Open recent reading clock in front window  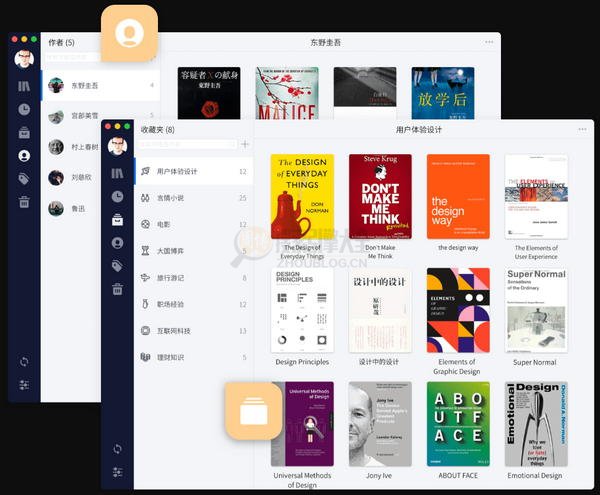coord(117,197)
